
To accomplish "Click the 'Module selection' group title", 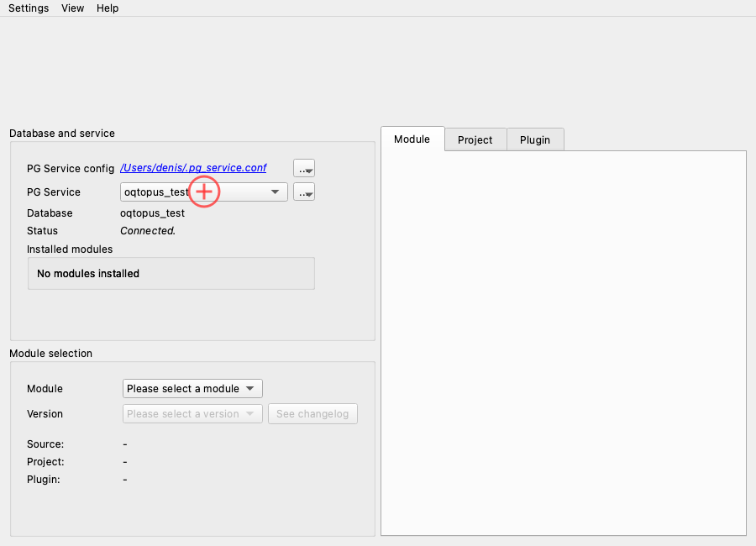I will coord(51,354).
